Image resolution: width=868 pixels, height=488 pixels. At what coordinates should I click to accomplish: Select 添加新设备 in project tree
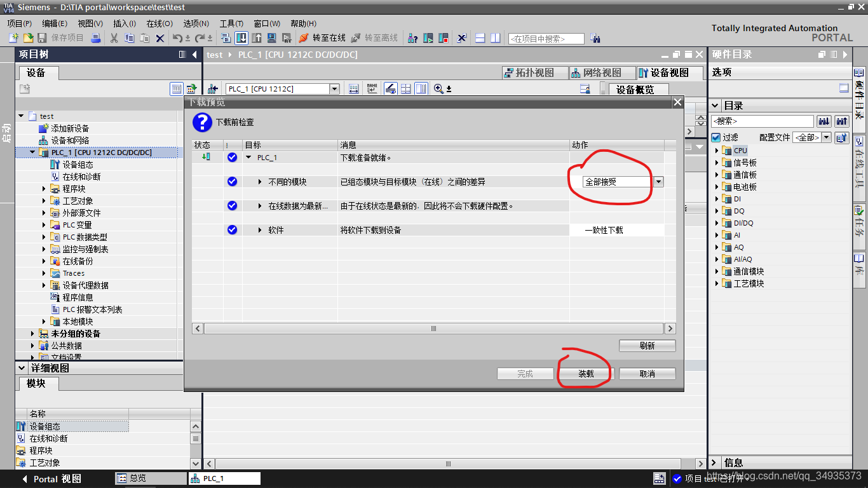[x=70, y=128]
